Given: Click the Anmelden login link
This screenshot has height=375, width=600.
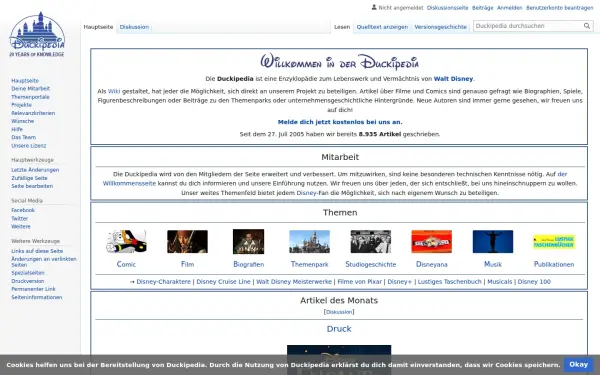Looking at the screenshot, I should [x=510, y=8].
